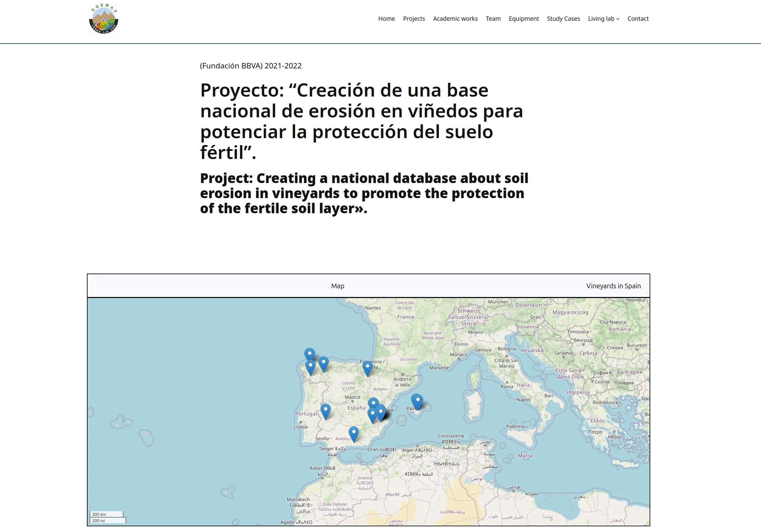Image resolution: width=761 pixels, height=532 pixels.
Task: Switch to the Map tab
Action: click(x=338, y=286)
